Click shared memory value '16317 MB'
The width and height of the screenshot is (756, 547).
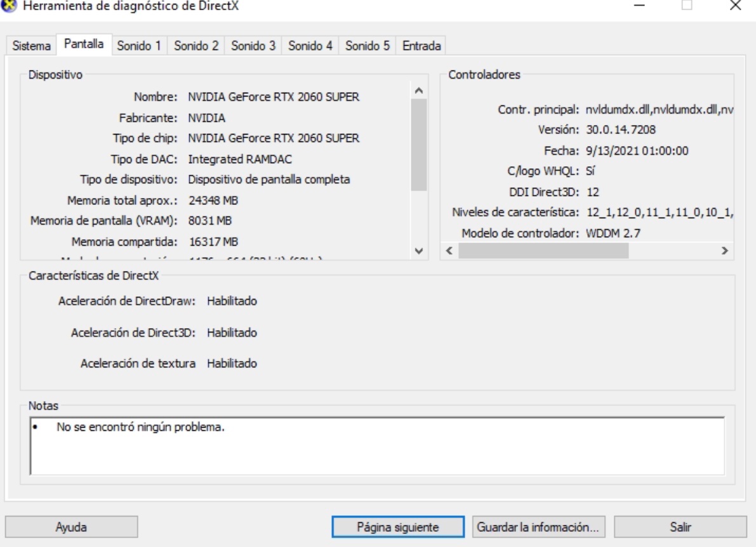213,242
